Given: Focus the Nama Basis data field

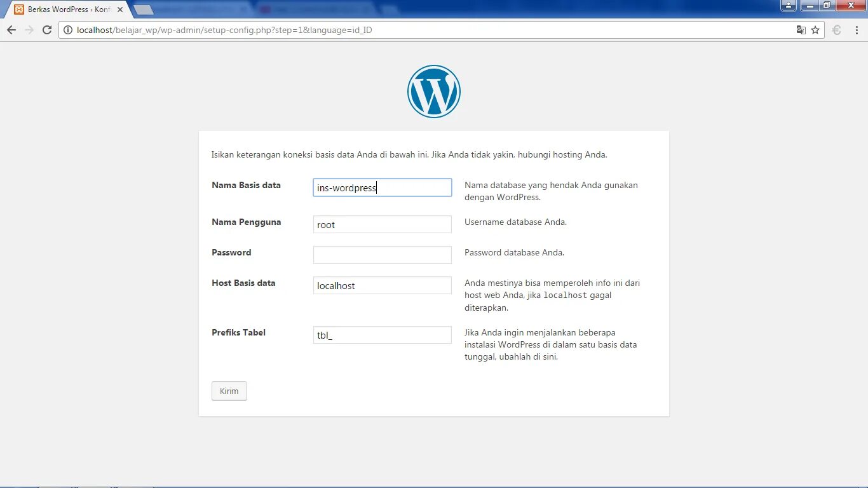Looking at the screenshot, I should [x=383, y=187].
